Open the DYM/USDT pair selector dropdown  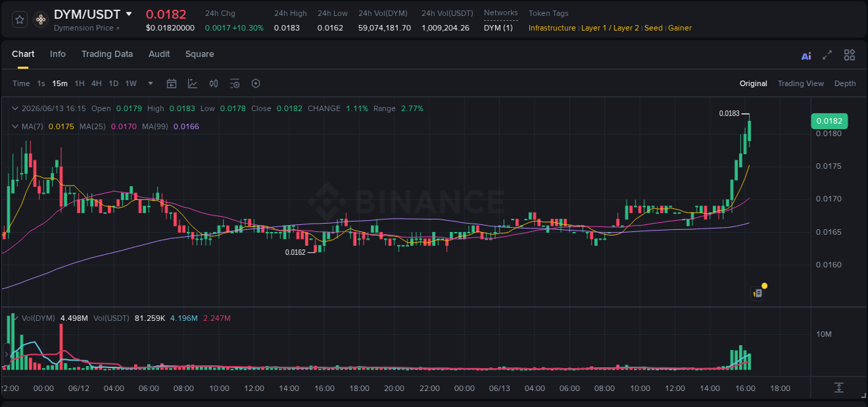(128, 14)
